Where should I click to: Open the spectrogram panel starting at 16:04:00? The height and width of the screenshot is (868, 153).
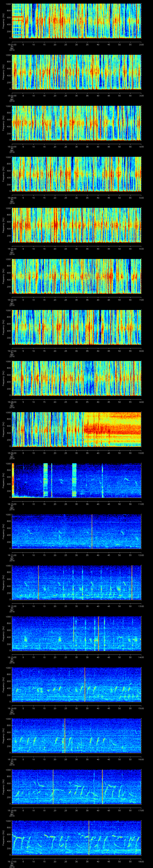[77, 174]
